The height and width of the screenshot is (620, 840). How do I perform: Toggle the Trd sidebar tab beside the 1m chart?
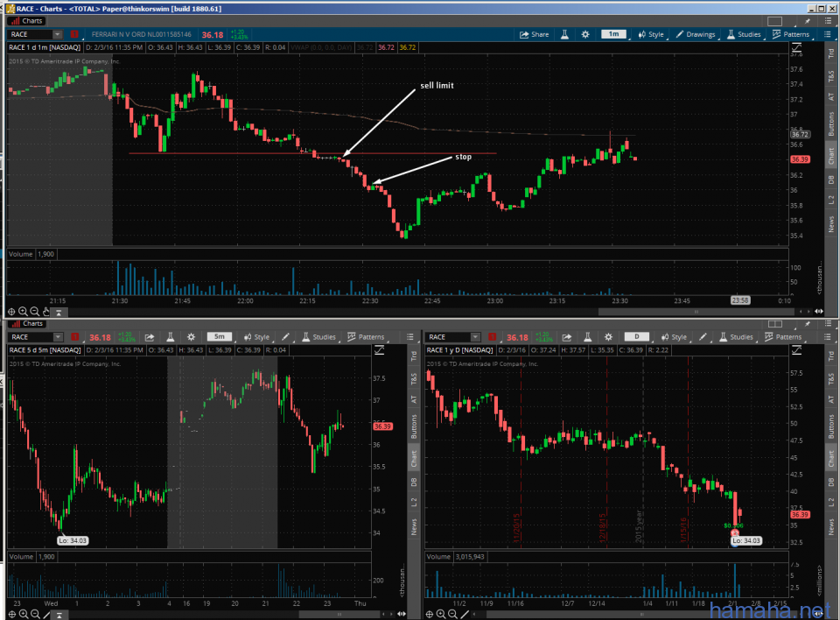coord(831,53)
